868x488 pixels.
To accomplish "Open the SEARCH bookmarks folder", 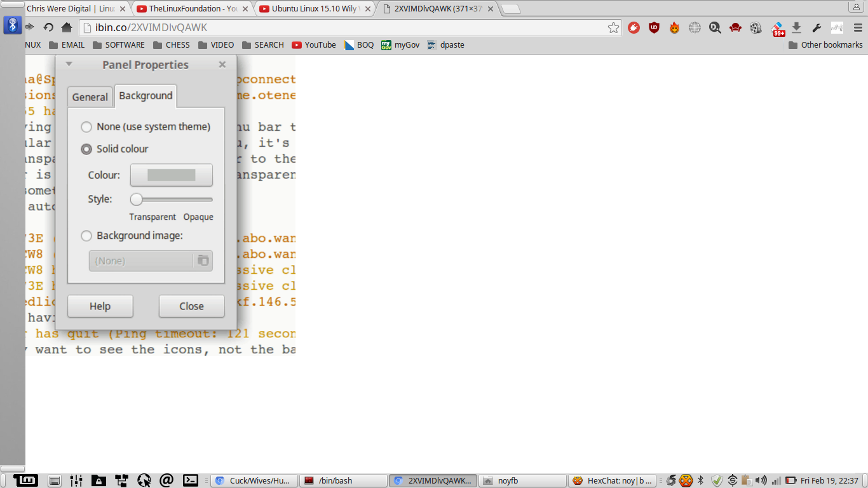I will [262, 45].
